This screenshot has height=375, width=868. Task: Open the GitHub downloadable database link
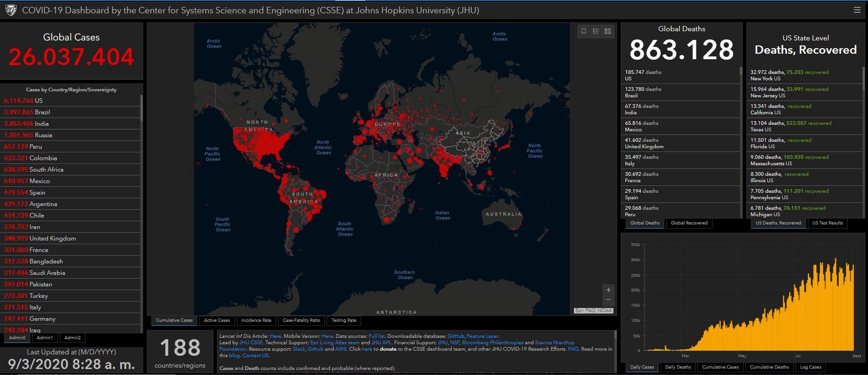pos(456,336)
